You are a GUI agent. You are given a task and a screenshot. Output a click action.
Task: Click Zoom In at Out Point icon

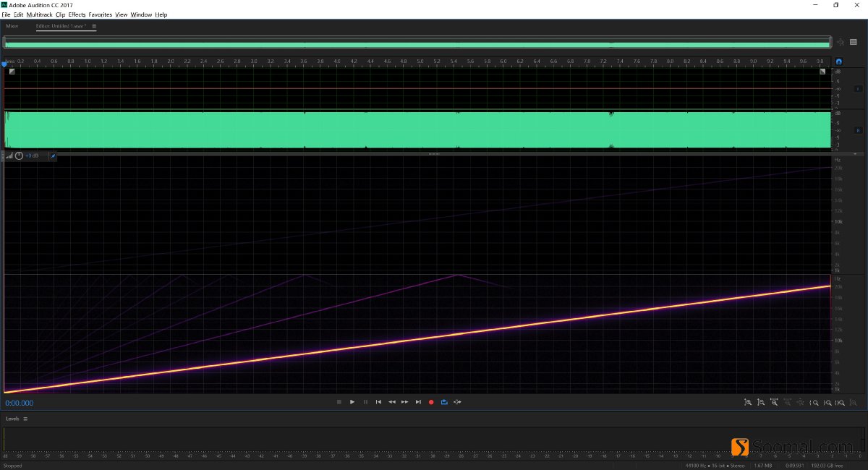pos(827,403)
